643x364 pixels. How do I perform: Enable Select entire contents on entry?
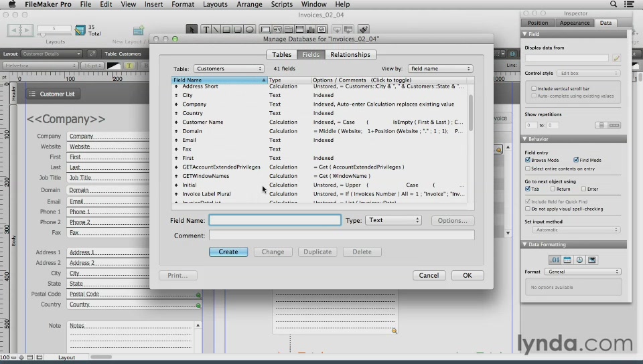point(528,169)
